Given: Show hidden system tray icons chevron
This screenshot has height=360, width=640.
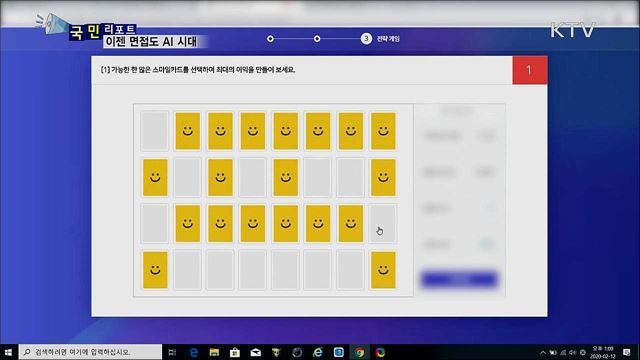Looking at the screenshot, I should [x=542, y=352].
